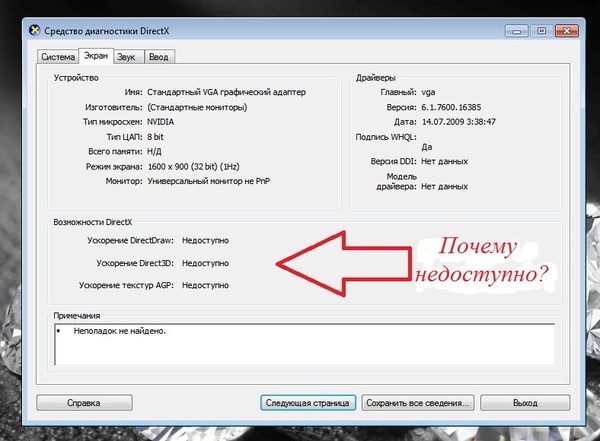Image resolution: width=600 pixels, height=441 pixels.
Task: Select the Экран tab
Action: (96, 56)
